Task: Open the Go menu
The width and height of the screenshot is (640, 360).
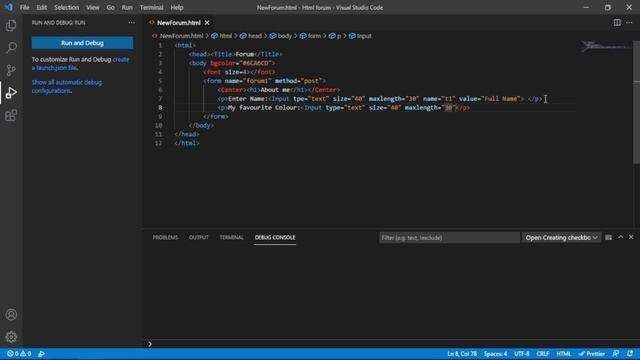Action: (x=111, y=7)
